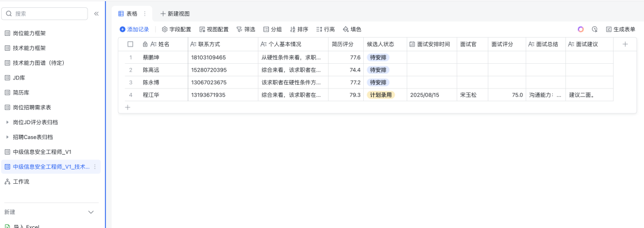Click phone number 13193671935
Image resolution: width=644 pixels, height=228 pixels.
(223, 95)
